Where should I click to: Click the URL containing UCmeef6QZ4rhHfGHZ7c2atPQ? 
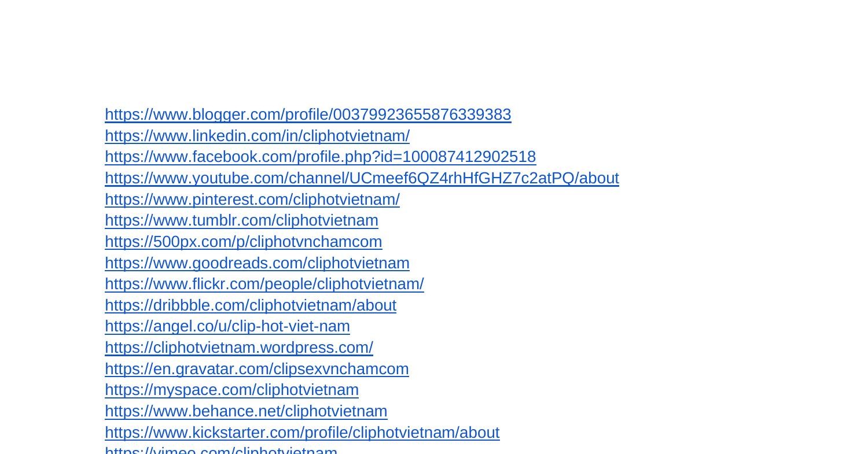362,178
